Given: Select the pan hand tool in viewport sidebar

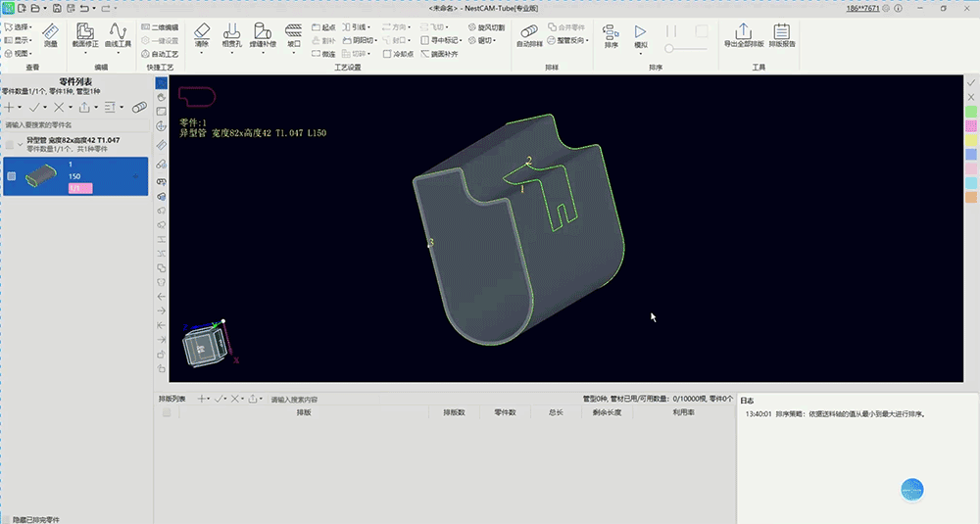Looking at the screenshot, I should (162, 97).
